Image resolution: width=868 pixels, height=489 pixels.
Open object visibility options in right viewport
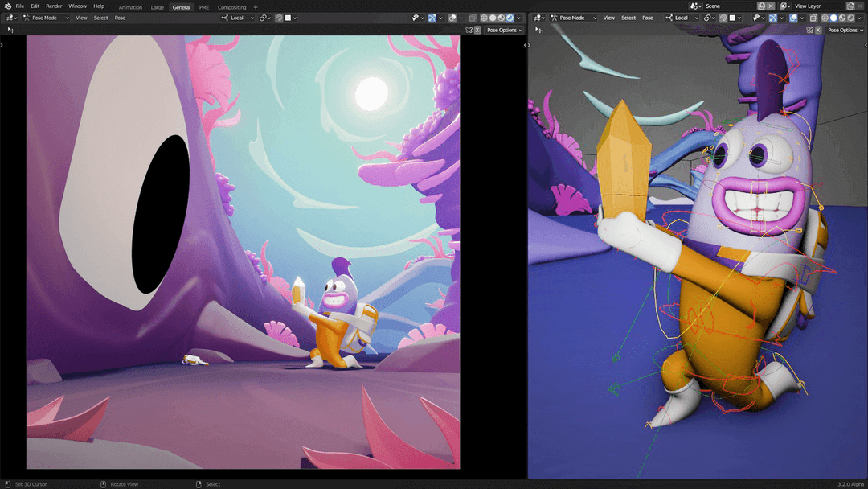(758, 18)
